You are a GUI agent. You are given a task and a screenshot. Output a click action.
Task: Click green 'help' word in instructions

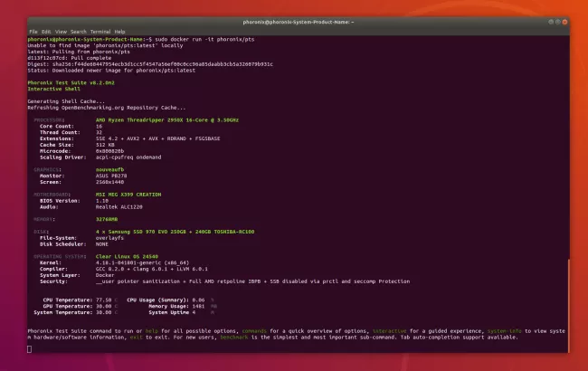point(151,331)
